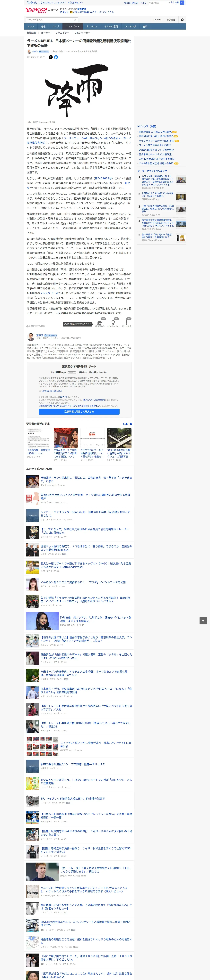Image resolution: width=210 pixels, height=980 pixels.
Task: Open Honeys logo article thumbnail
Action: click(32, 891)
